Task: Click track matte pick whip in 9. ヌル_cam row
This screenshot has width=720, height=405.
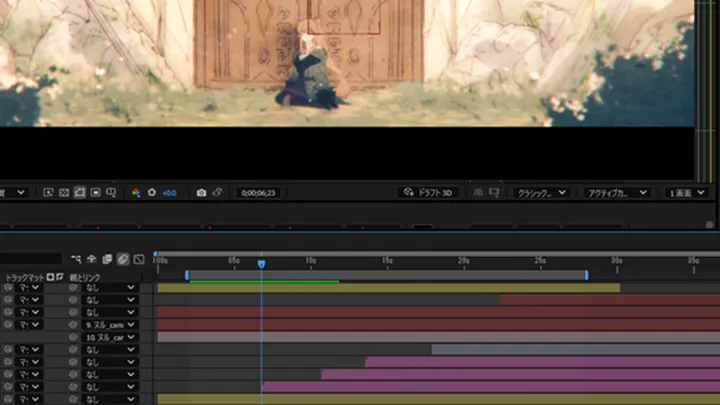Action: tap(8, 325)
